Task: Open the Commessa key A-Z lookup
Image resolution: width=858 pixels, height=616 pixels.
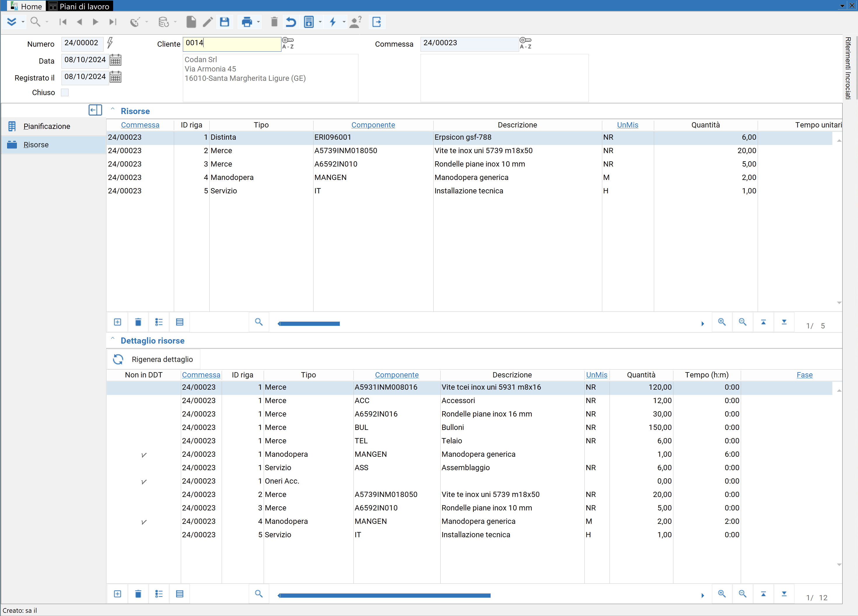Action: click(526, 43)
